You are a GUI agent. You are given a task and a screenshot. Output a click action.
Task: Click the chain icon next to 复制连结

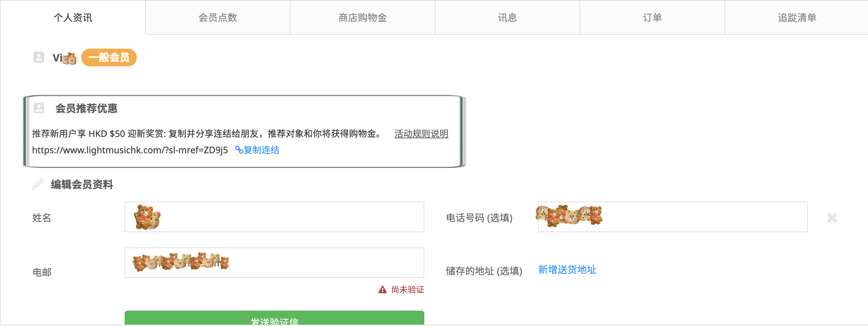(239, 150)
